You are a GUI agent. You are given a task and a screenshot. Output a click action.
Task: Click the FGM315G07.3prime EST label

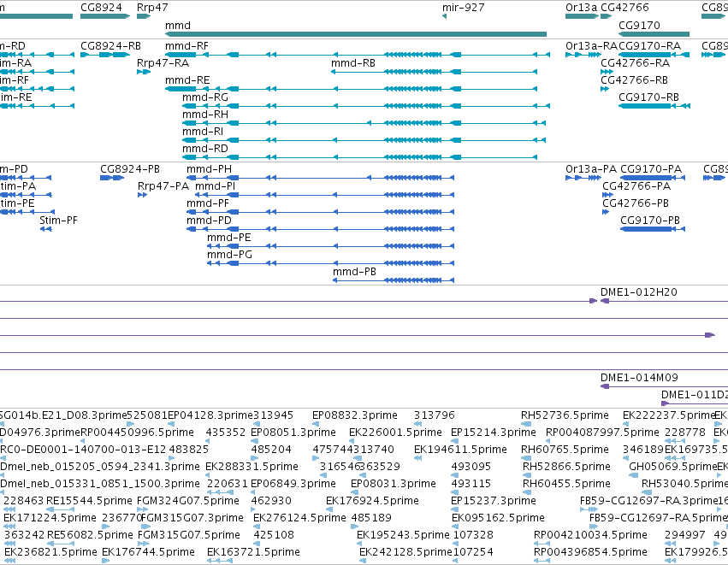(x=192, y=518)
